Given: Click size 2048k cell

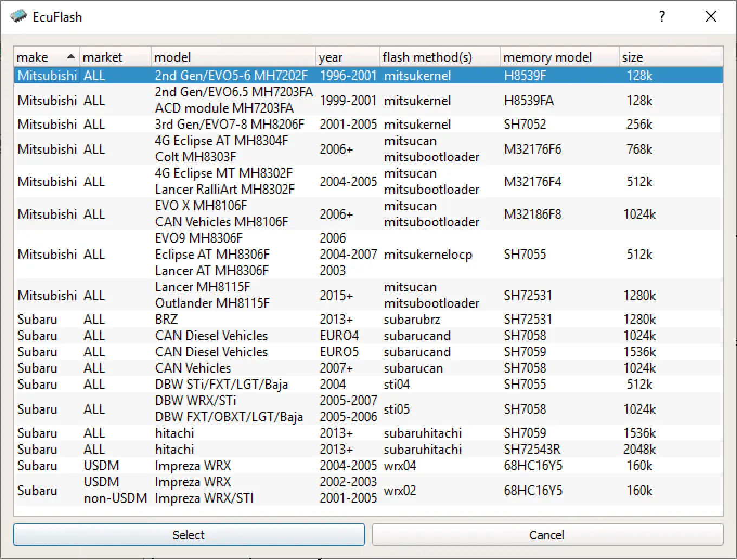Looking at the screenshot, I should [639, 449].
